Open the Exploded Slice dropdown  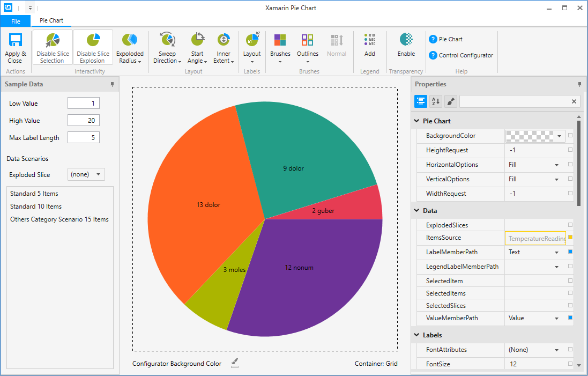(86, 174)
